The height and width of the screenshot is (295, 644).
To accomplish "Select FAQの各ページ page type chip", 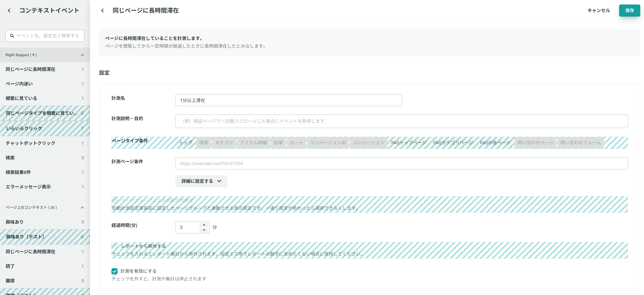I will click(495, 142).
